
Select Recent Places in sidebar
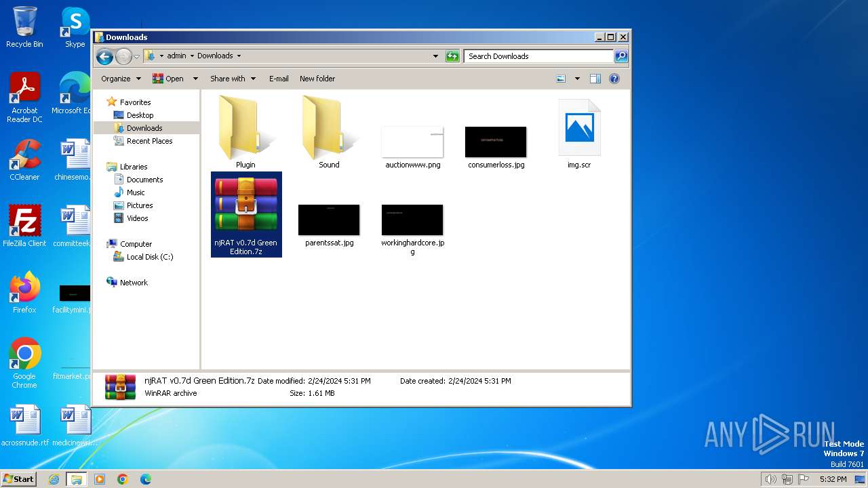[x=149, y=141]
